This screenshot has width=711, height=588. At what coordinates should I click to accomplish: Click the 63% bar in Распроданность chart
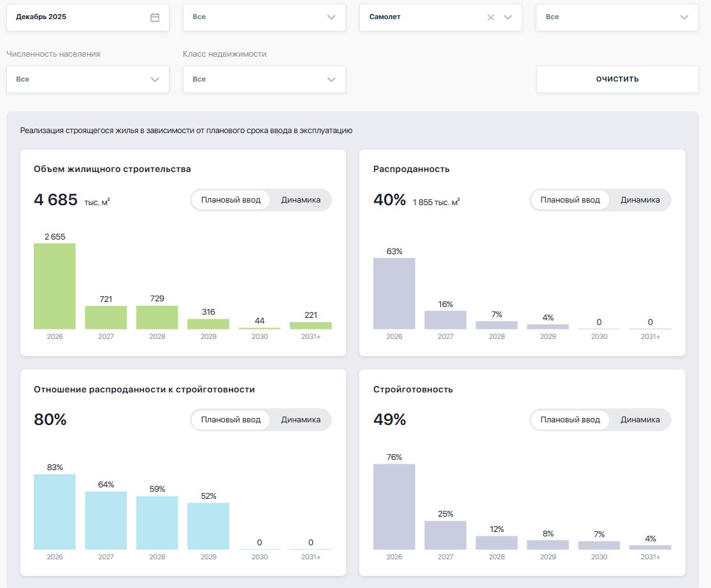point(394,293)
